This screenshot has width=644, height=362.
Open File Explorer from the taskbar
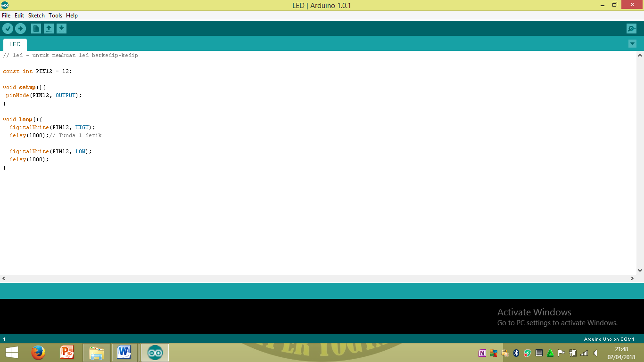(x=97, y=353)
